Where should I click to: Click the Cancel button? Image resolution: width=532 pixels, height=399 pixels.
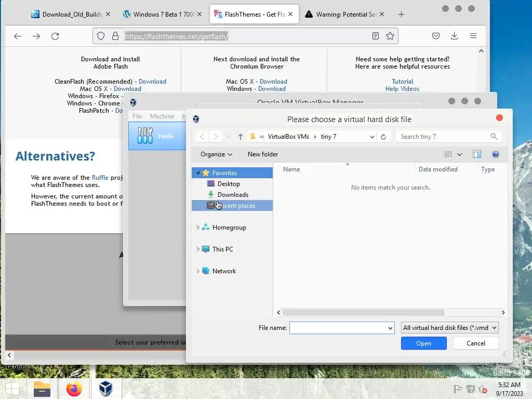[476, 343]
